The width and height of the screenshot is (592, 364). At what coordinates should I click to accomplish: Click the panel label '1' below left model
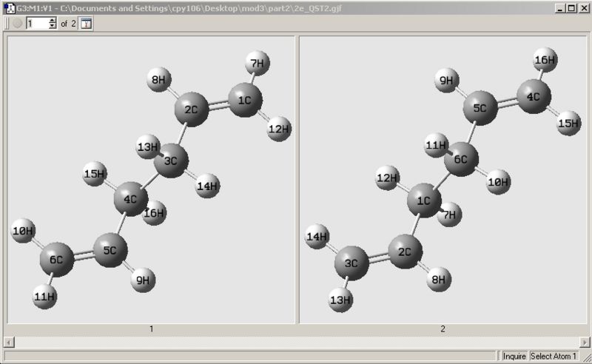click(x=152, y=329)
